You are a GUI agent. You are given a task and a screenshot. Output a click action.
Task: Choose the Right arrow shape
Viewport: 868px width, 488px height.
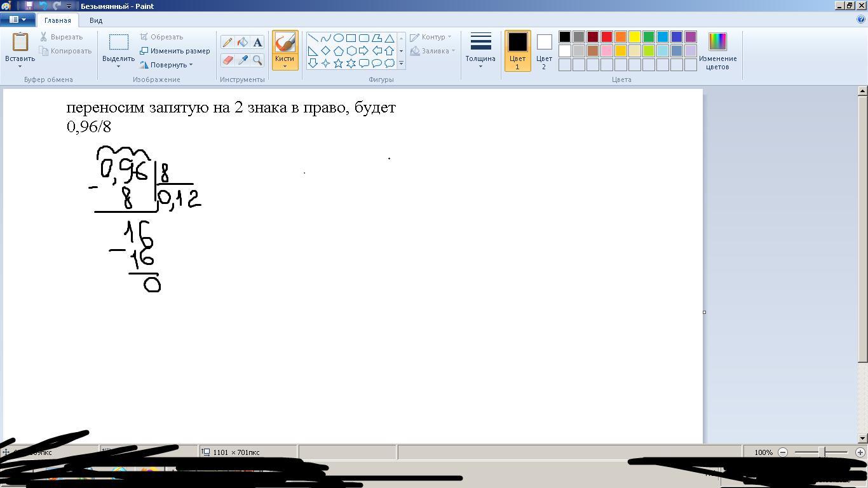click(364, 51)
